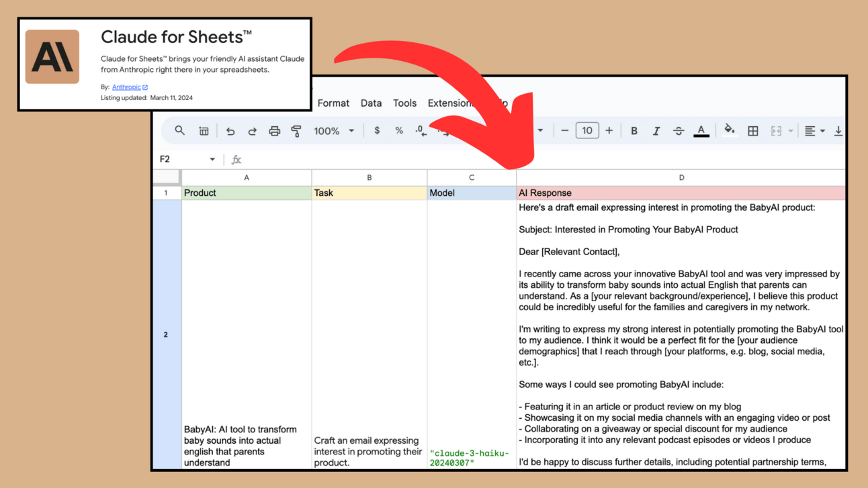This screenshot has width=868, height=488.
Task: Click the font size 10 field
Action: click(587, 131)
